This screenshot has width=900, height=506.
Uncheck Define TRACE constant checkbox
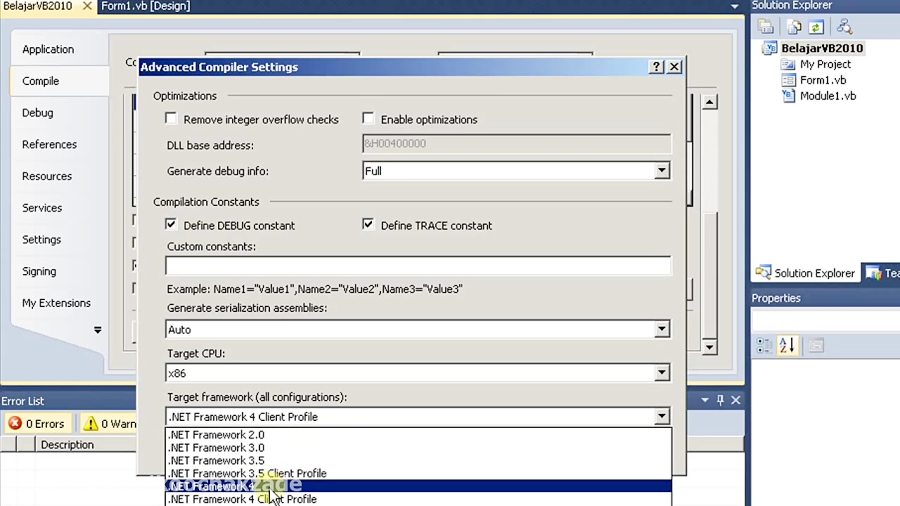pos(368,224)
